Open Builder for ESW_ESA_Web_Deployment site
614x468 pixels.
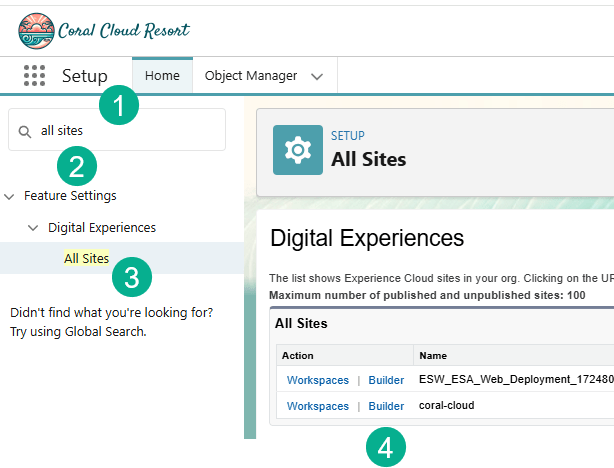pyautogui.click(x=386, y=380)
